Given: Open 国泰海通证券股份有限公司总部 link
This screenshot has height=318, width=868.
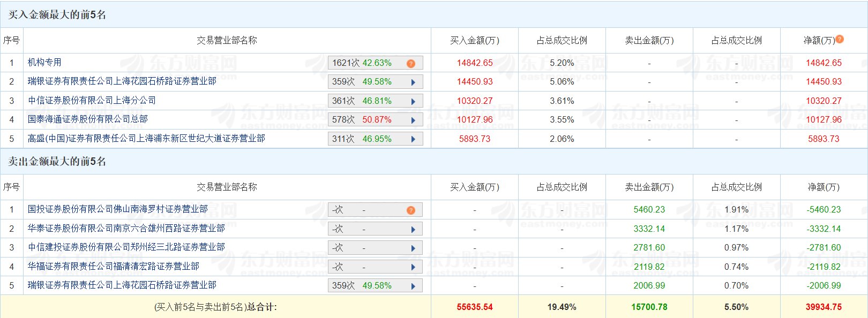Looking at the screenshot, I should (x=88, y=119).
